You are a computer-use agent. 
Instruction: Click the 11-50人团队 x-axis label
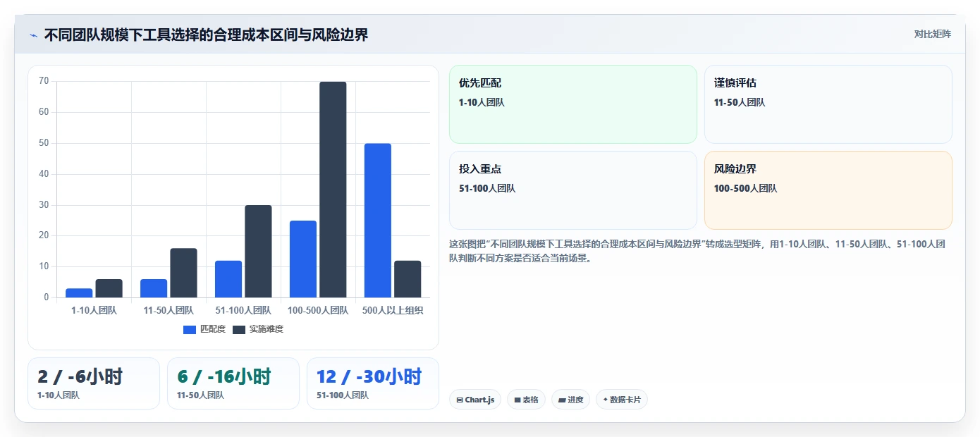point(169,310)
